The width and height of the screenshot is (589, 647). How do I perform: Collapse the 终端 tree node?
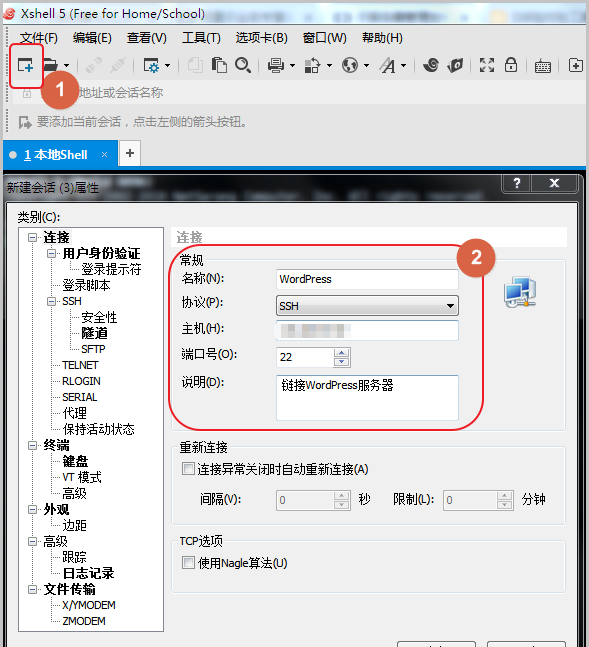click(32, 445)
